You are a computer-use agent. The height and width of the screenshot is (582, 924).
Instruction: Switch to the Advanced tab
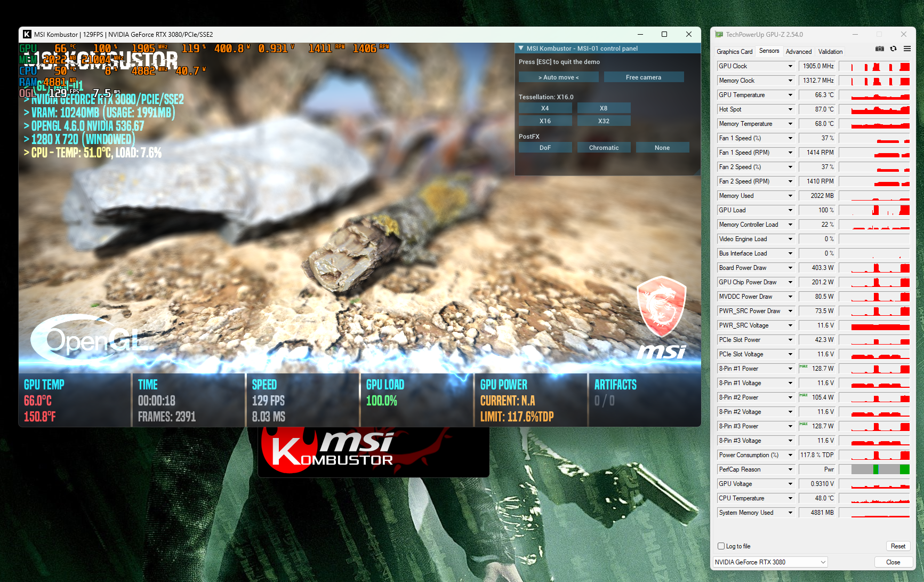[799, 52]
